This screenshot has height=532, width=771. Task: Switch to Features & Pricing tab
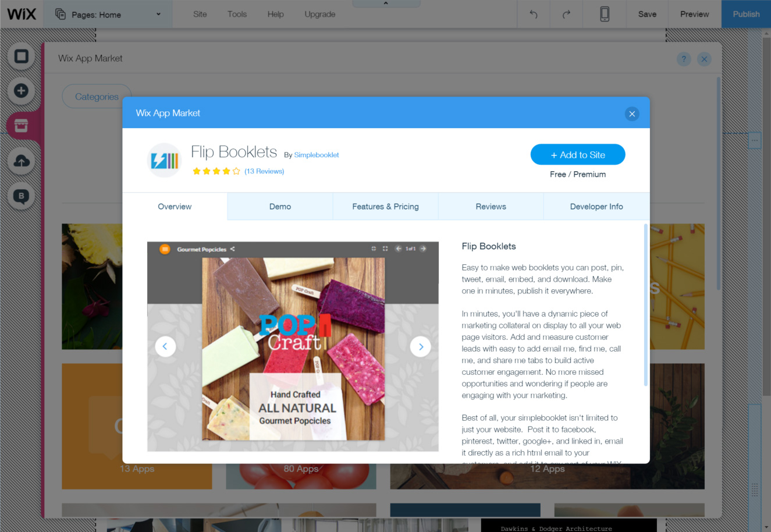[385, 207]
